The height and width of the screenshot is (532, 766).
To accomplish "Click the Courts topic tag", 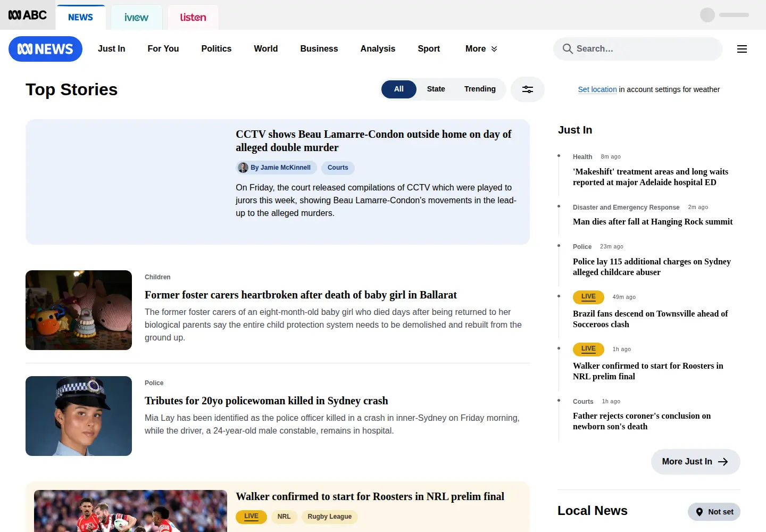I will point(338,168).
